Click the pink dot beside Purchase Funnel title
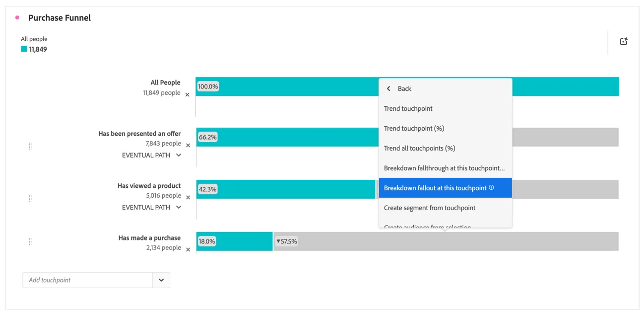This screenshot has width=644, height=313. (17, 18)
